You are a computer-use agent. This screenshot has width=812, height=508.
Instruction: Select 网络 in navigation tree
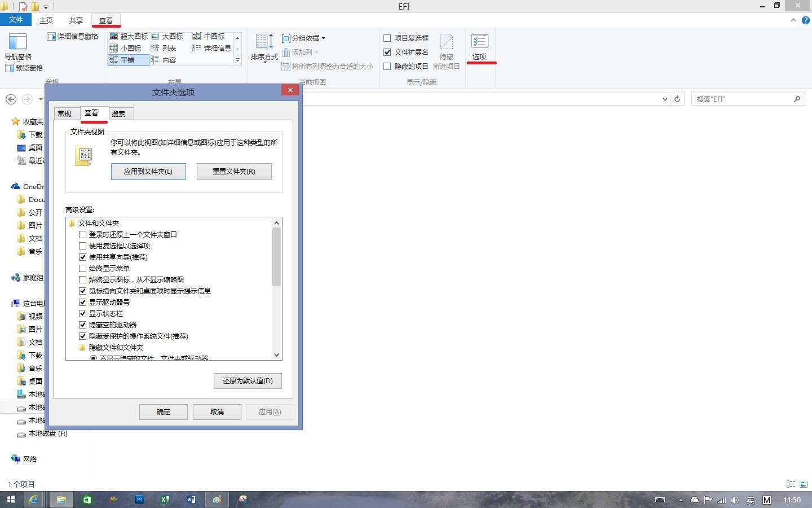24,459
